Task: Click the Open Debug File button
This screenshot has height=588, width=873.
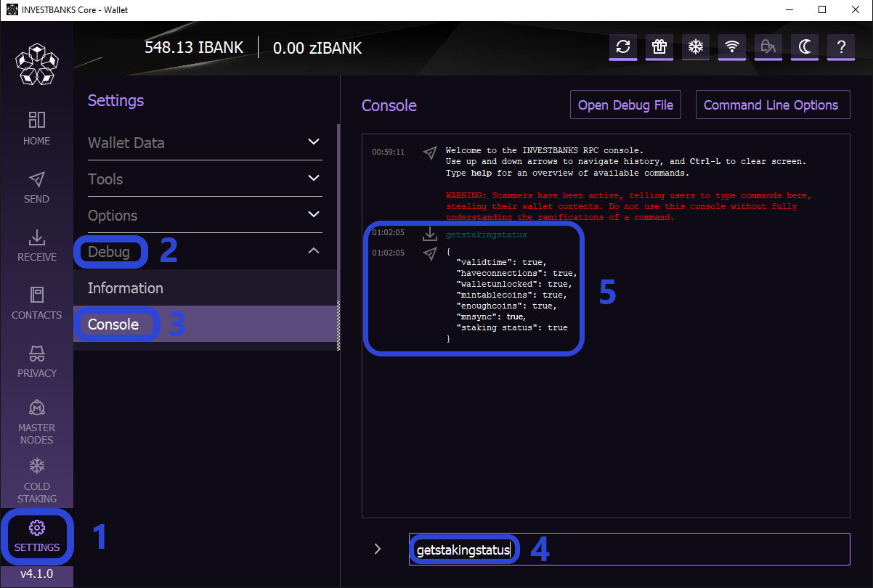Action: 625,105
